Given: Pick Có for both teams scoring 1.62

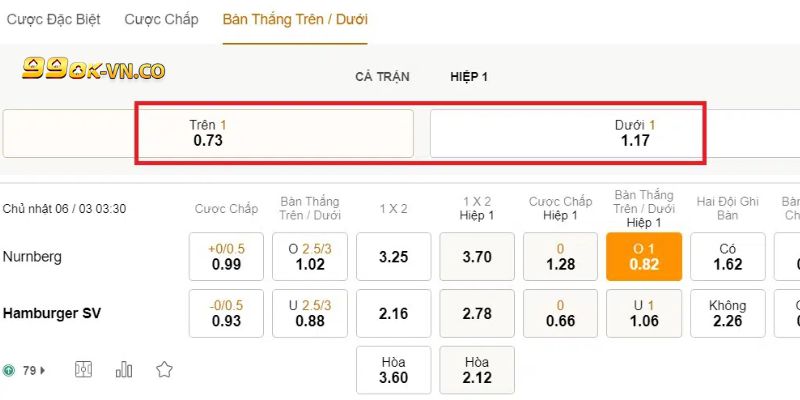Looking at the screenshot, I should click(x=728, y=257).
